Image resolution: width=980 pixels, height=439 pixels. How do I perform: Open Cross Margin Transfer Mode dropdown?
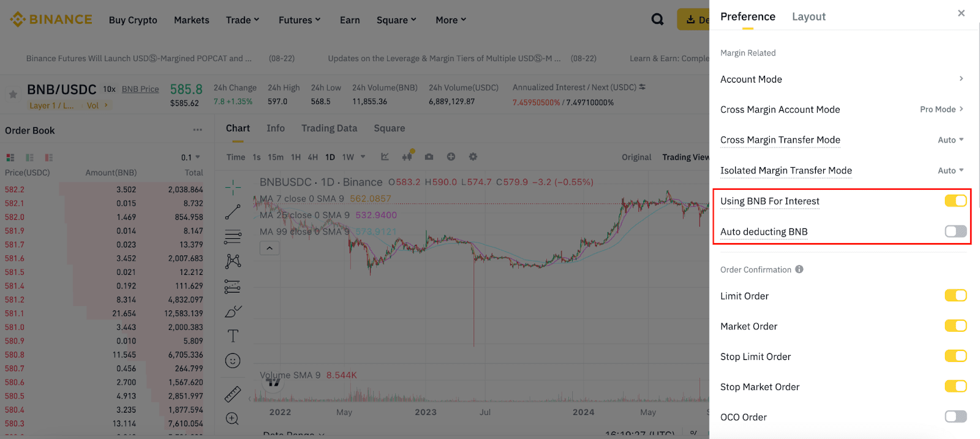click(x=951, y=140)
